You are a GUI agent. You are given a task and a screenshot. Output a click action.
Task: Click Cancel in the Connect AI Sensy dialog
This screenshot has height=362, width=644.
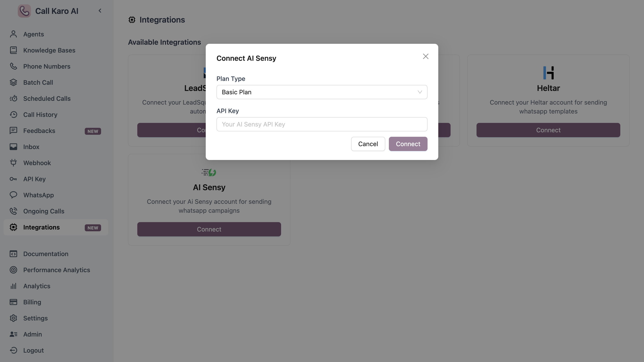click(368, 144)
